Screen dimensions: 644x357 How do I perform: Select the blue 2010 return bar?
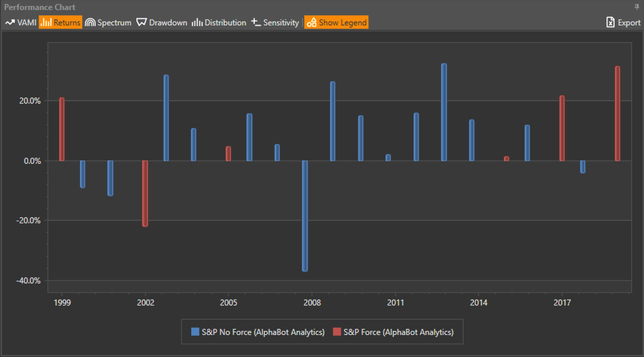pos(361,138)
